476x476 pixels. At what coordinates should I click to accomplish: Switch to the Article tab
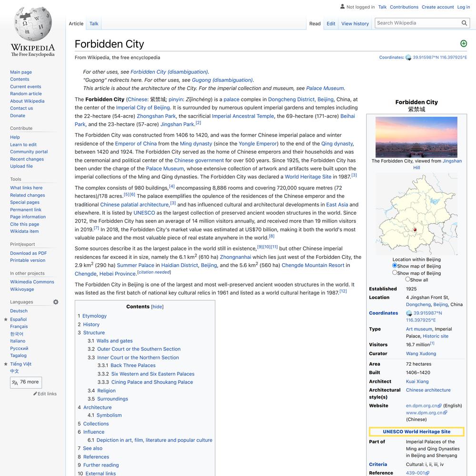coord(76,24)
